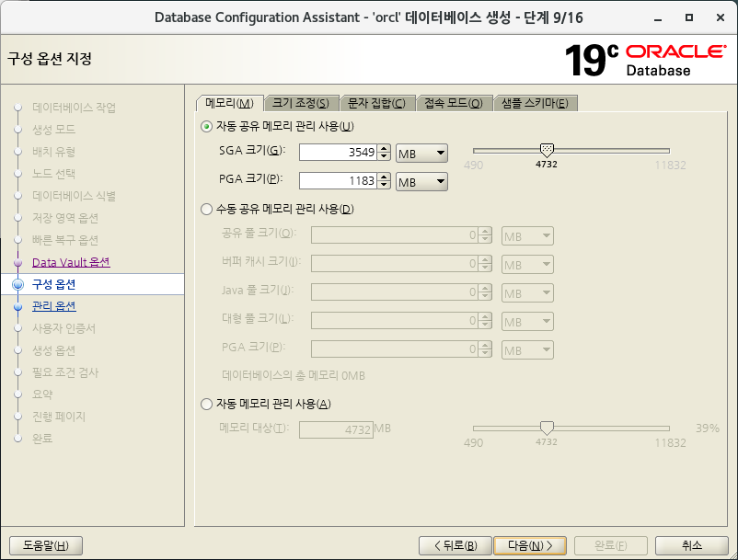Click the SGA memory slider thumb at 4732
The height and width of the screenshot is (560, 738).
[x=547, y=151]
